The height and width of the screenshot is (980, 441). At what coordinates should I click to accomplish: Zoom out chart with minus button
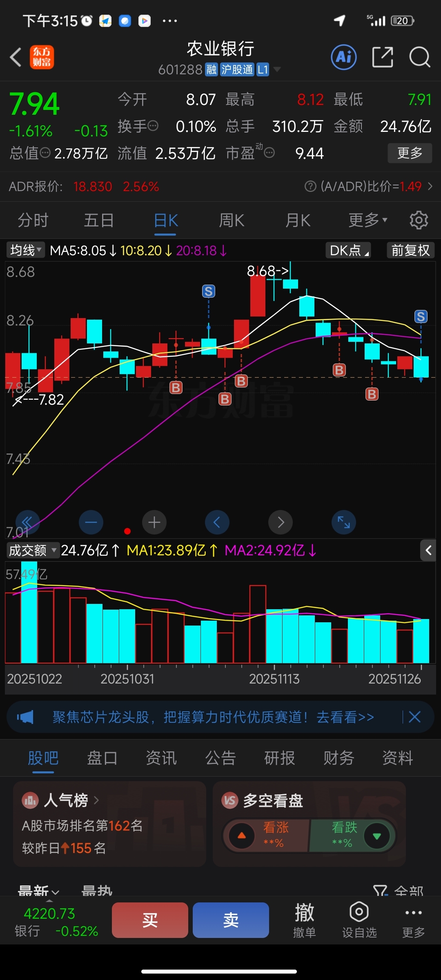click(x=91, y=522)
